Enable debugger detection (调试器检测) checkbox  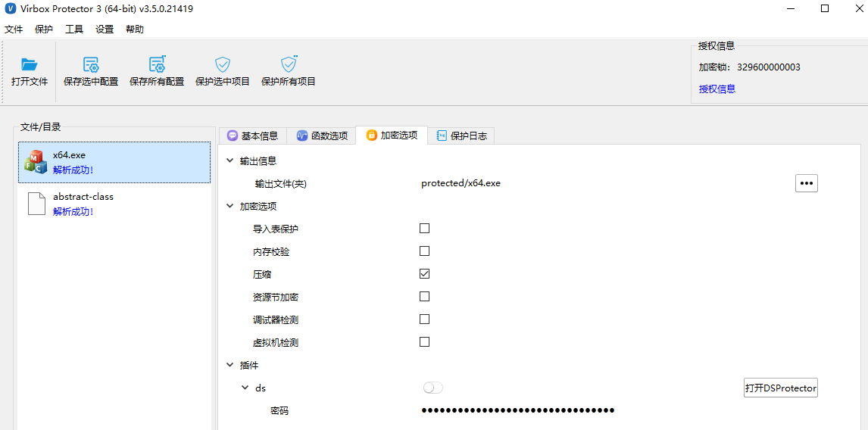pos(425,319)
